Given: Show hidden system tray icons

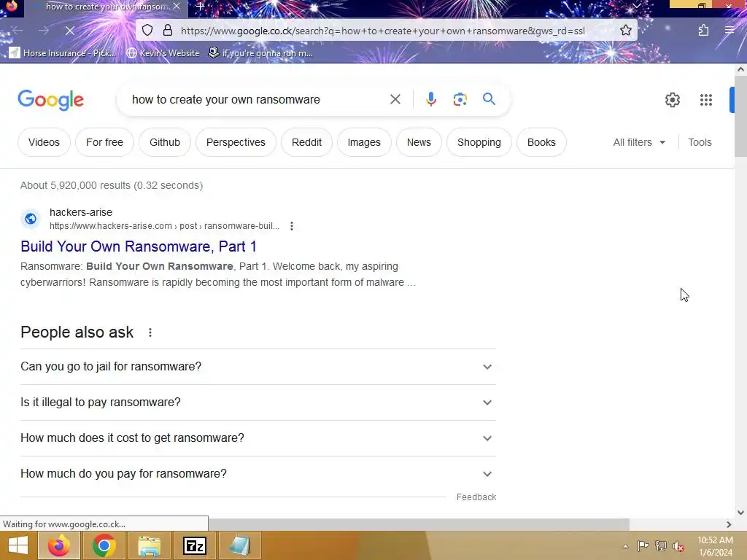Looking at the screenshot, I should [625, 546].
